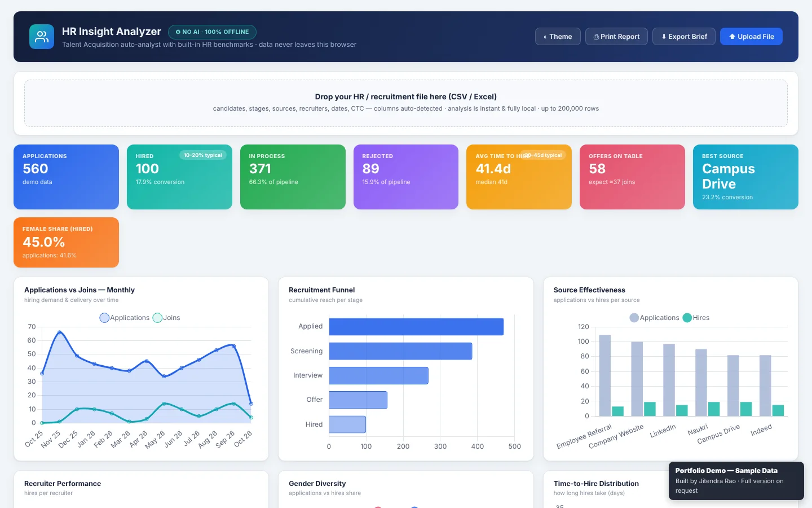Image resolution: width=812 pixels, height=508 pixels.
Task: Click the Screening bar in the Recruitment Funnel
Action: [400, 351]
